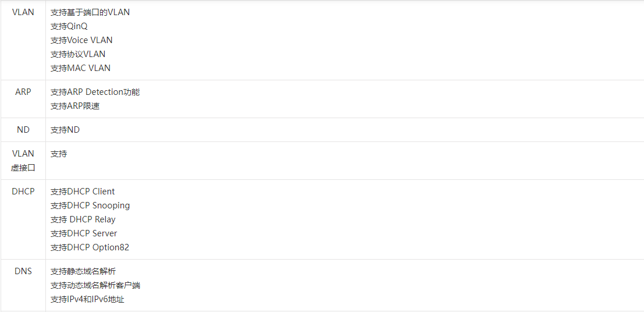Click the "支持DHCP Snooping" entry

(x=90, y=205)
